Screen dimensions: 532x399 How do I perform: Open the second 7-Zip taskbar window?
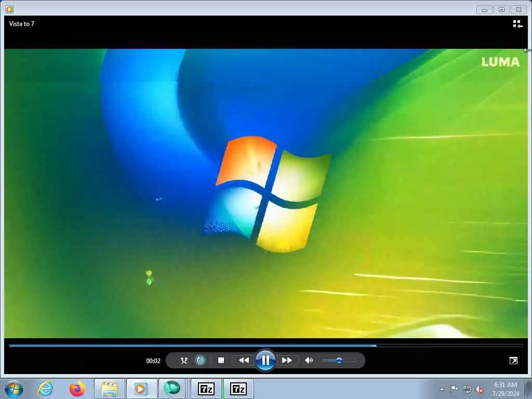(238, 389)
